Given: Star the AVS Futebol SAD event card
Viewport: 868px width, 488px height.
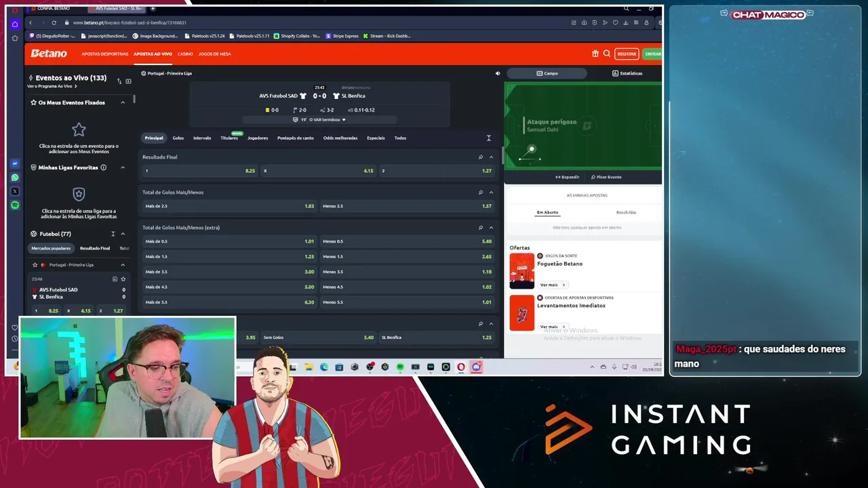Looking at the screenshot, I should 123,279.
